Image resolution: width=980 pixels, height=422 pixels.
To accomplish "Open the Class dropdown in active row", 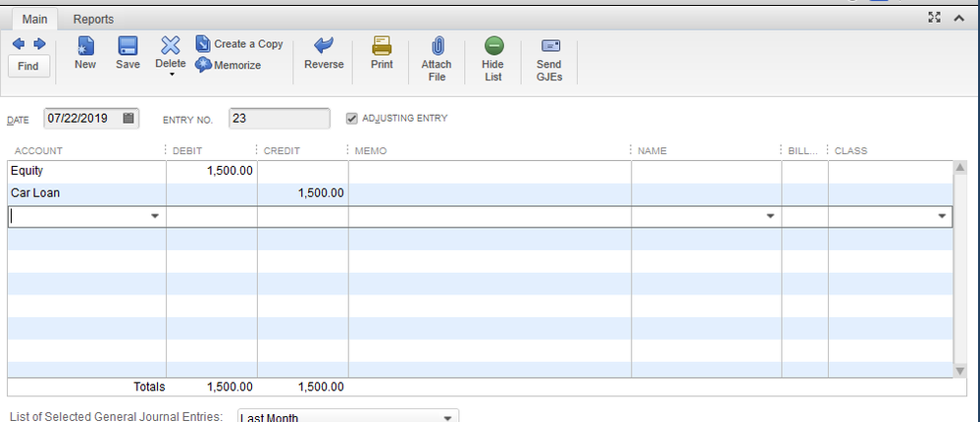I will coord(942,216).
